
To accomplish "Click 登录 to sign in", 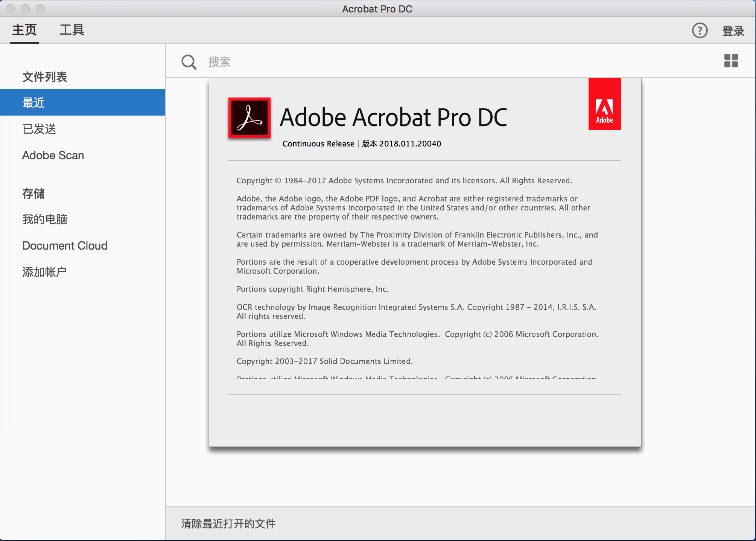I will (733, 31).
